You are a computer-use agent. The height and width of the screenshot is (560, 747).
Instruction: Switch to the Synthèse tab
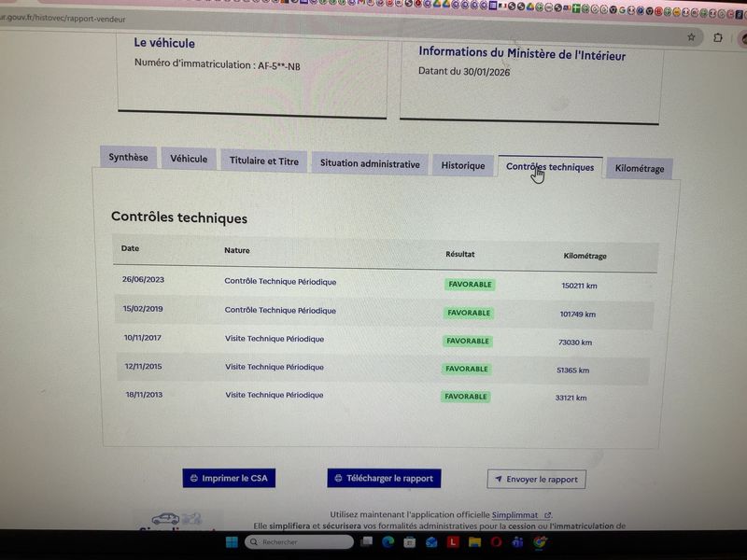[x=128, y=158]
